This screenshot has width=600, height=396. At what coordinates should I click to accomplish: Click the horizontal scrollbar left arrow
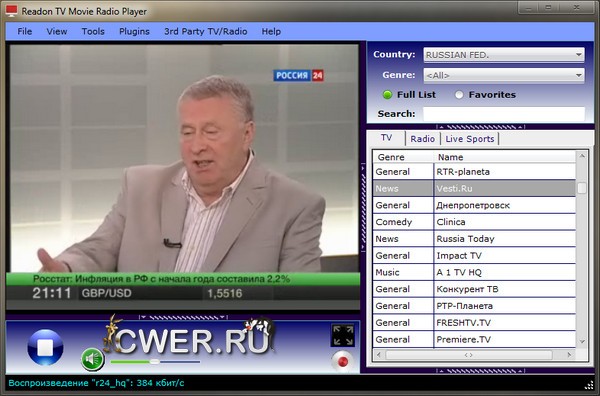pos(378,355)
